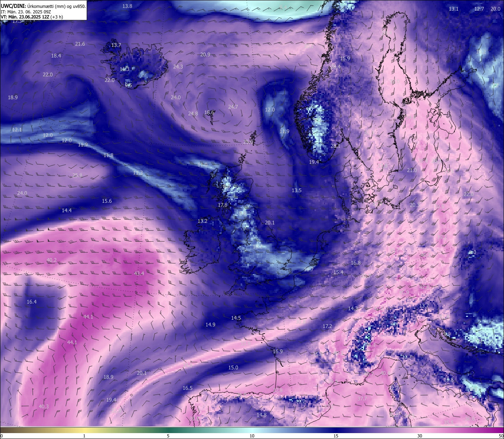Click the value 21.6 on the map
The width and height of the screenshot is (504, 439).
coord(80,44)
